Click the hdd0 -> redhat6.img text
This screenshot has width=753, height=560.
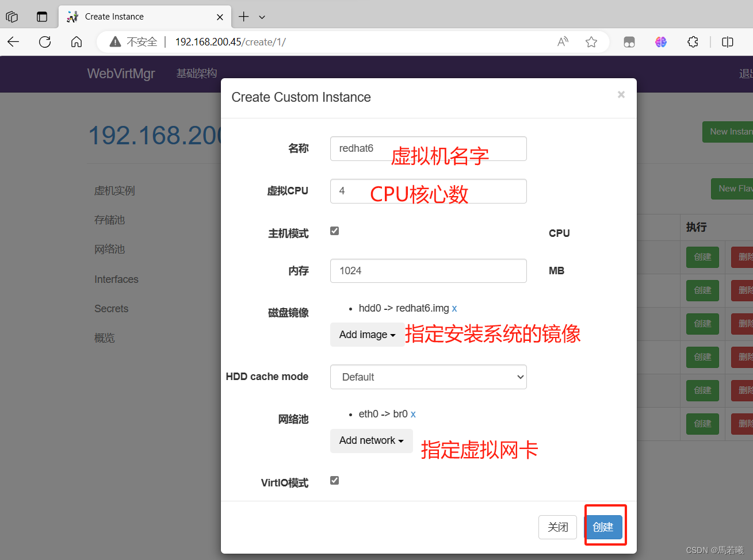coord(404,309)
